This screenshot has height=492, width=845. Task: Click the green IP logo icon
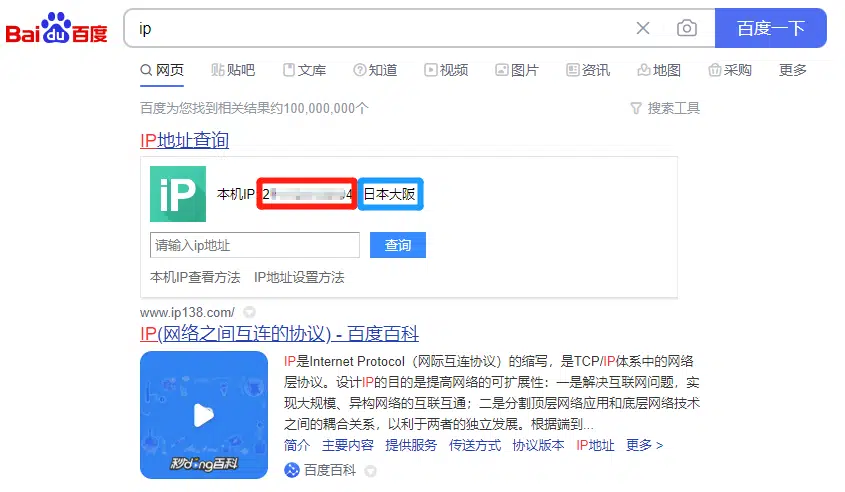(x=177, y=194)
